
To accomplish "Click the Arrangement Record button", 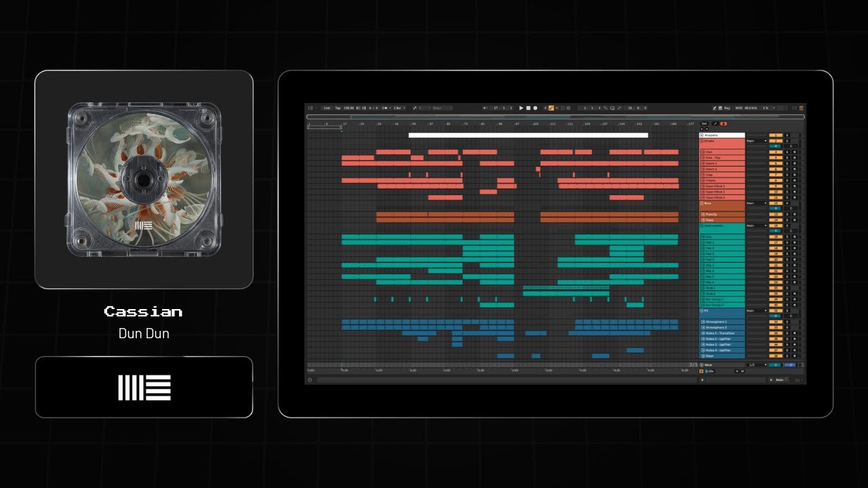I will (535, 108).
